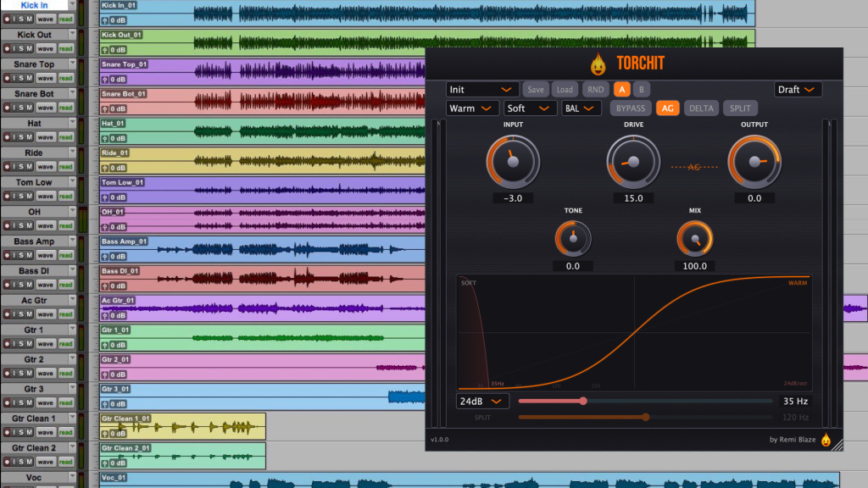
Task: Select the Gtr Clean 1_01 audio clip
Action: click(183, 427)
